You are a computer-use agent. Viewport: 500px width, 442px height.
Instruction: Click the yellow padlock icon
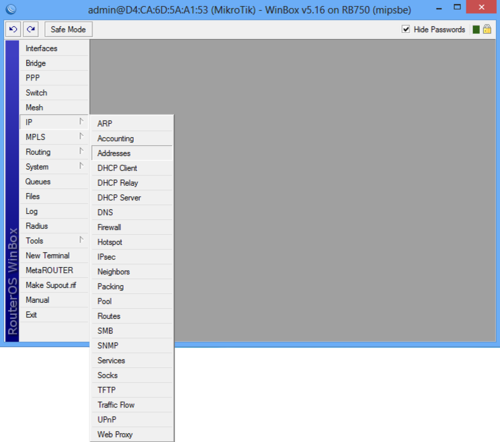487,29
